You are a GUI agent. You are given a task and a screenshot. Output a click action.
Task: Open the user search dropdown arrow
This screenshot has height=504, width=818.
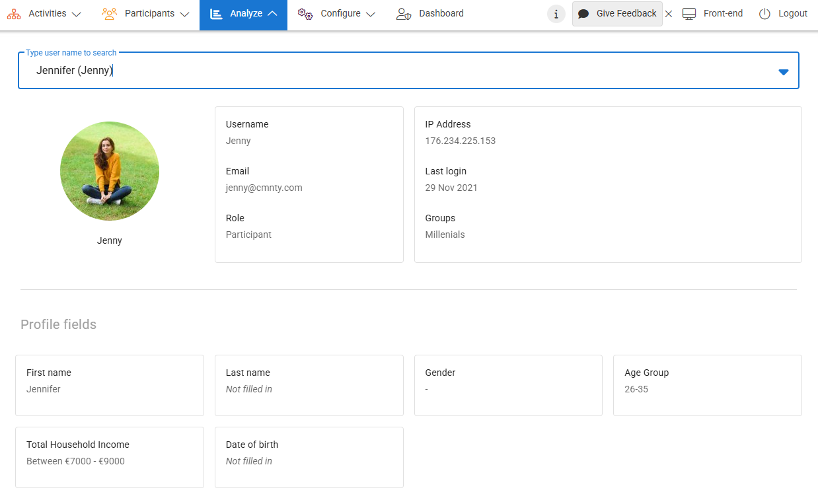tap(784, 72)
